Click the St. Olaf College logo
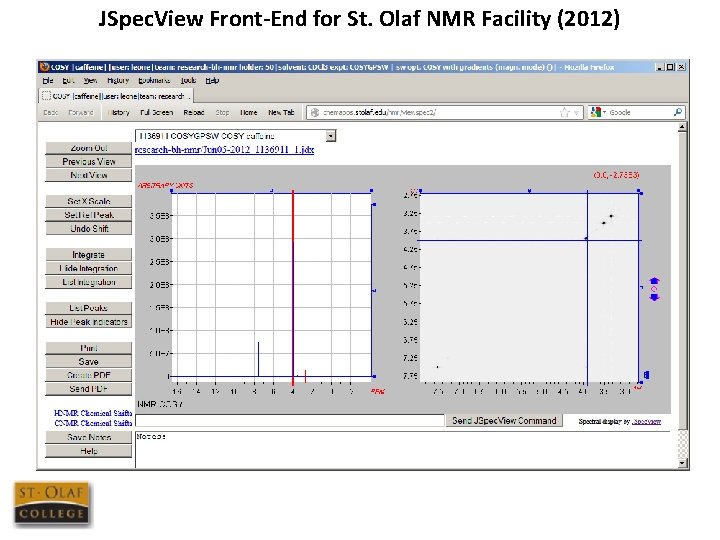This screenshot has height=540, width=720. tap(51, 504)
